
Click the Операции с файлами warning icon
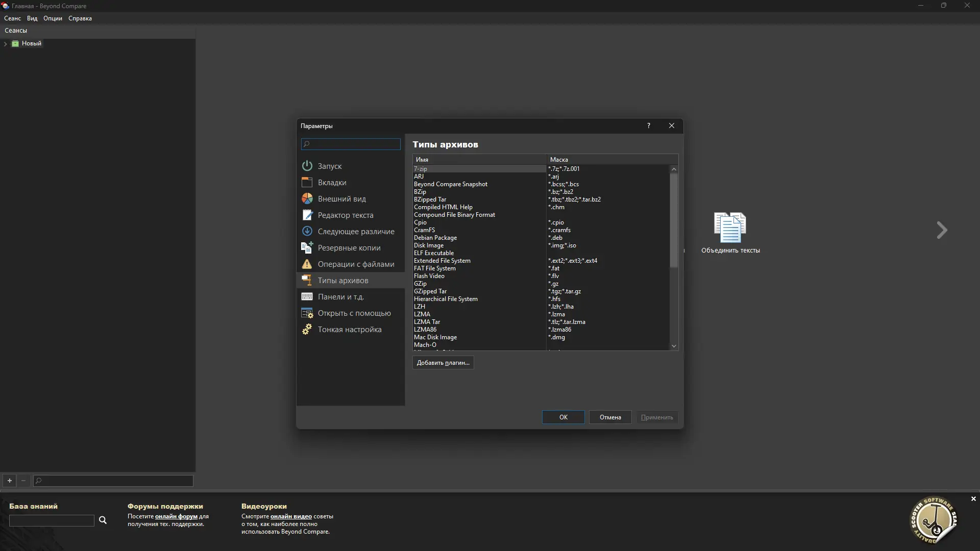[307, 264]
